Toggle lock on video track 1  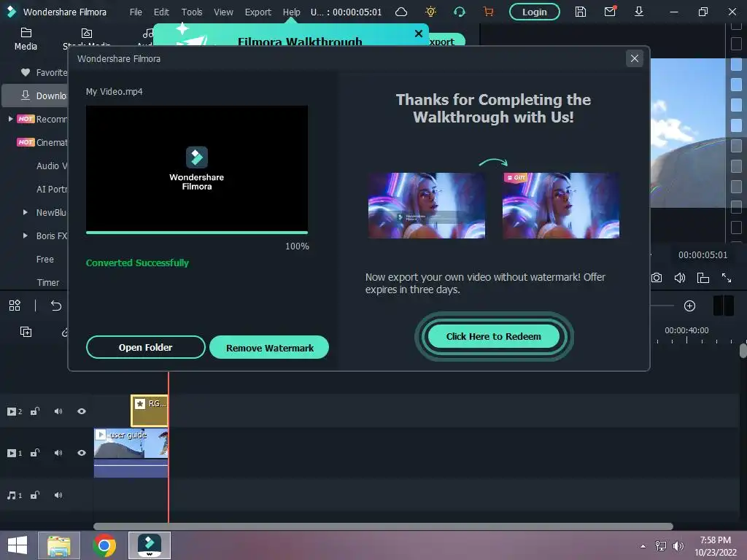click(35, 453)
